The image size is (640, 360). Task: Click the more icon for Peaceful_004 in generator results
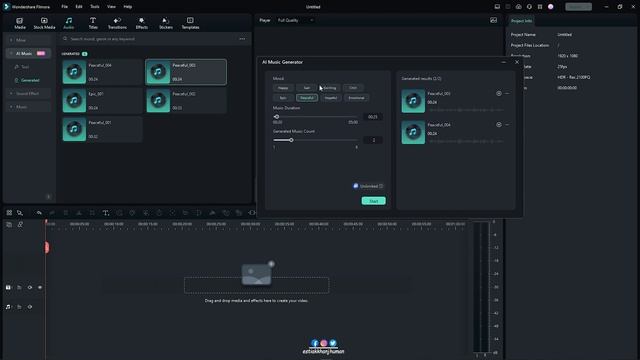coord(507,124)
